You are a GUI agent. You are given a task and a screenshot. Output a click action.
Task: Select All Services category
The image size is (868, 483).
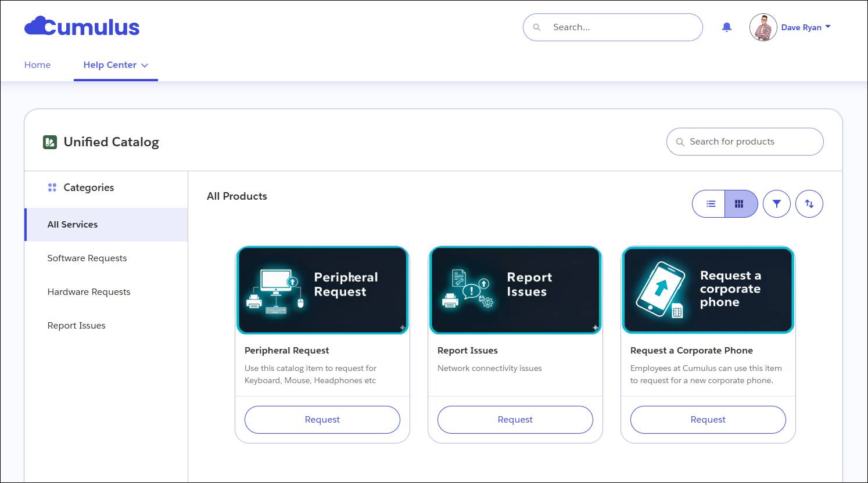(x=106, y=225)
